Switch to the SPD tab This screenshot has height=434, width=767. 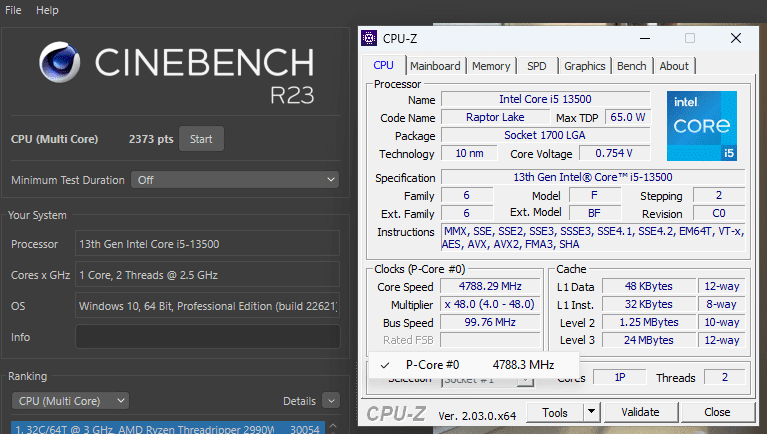[x=537, y=66]
